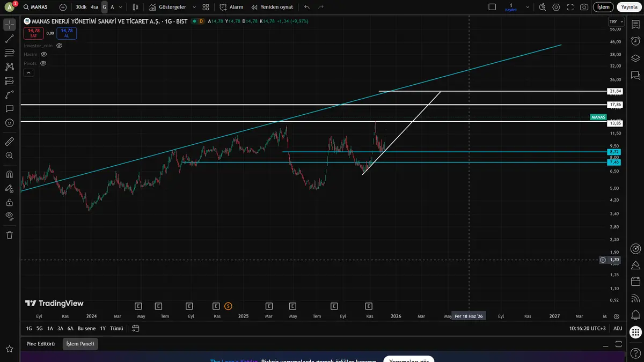This screenshot has width=644, height=362.
Task: Toggle visibility of Hacim indicator
Action: click(44, 54)
